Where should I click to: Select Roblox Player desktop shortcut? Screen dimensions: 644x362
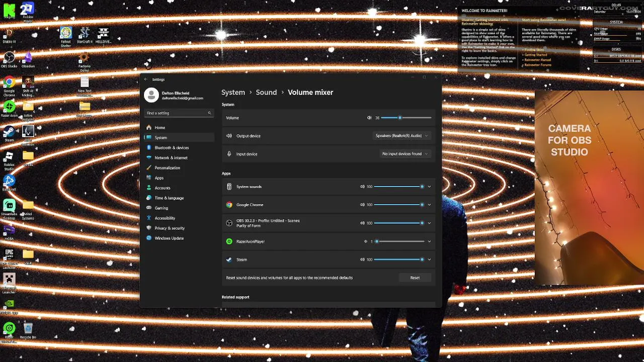coord(28,13)
